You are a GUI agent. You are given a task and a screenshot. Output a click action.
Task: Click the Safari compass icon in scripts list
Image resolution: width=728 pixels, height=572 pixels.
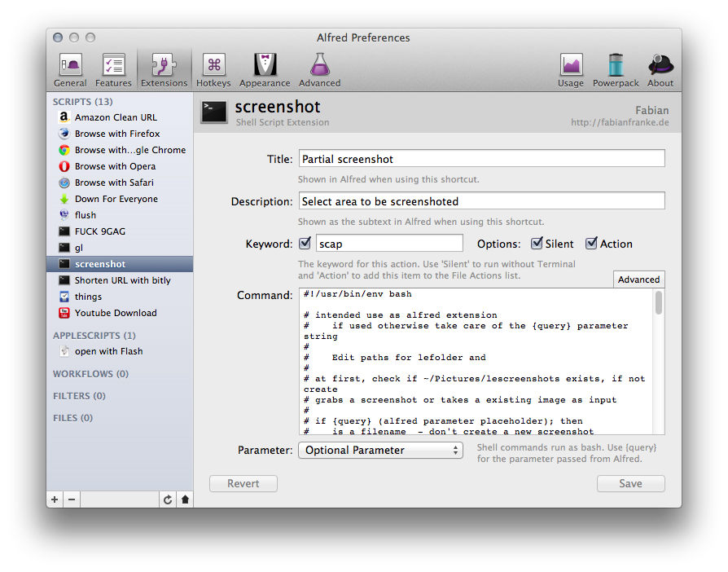click(64, 183)
